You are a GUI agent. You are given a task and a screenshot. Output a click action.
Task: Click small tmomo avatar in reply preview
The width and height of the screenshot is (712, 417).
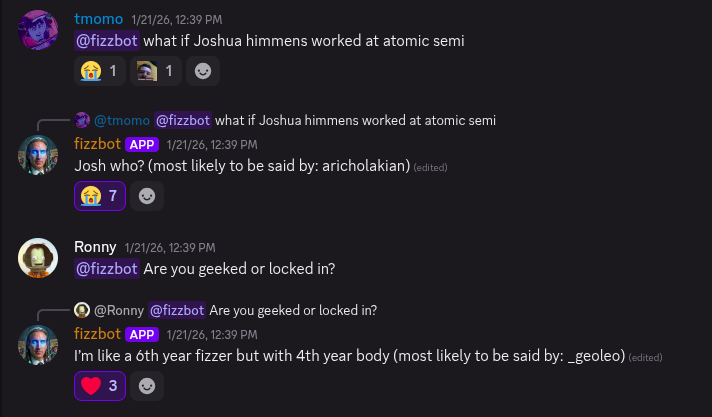[83, 121]
